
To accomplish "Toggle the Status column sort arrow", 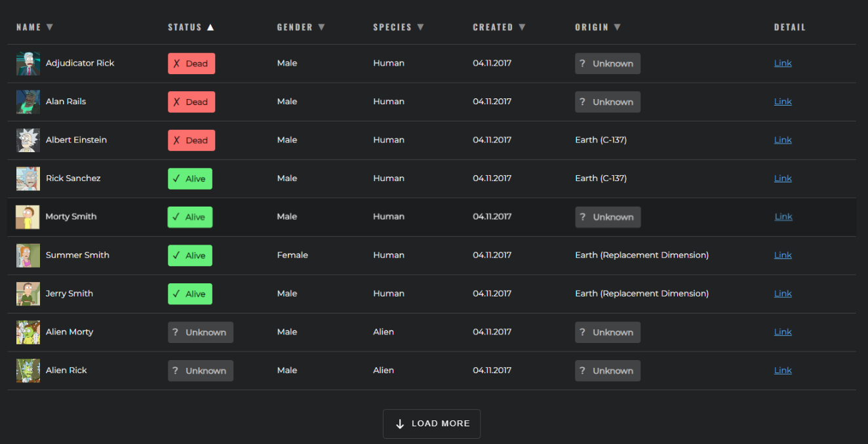I will point(210,28).
